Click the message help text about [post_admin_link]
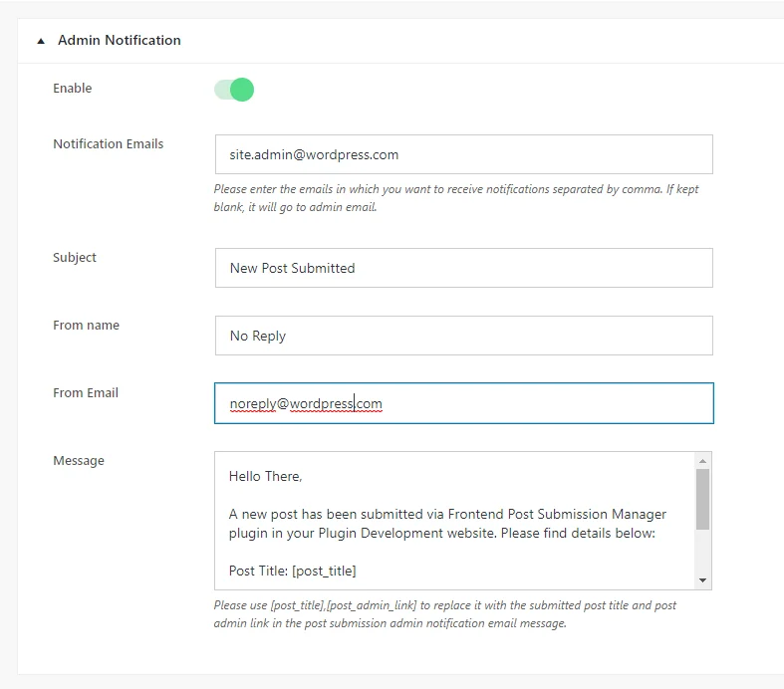 click(x=445, y=614)
